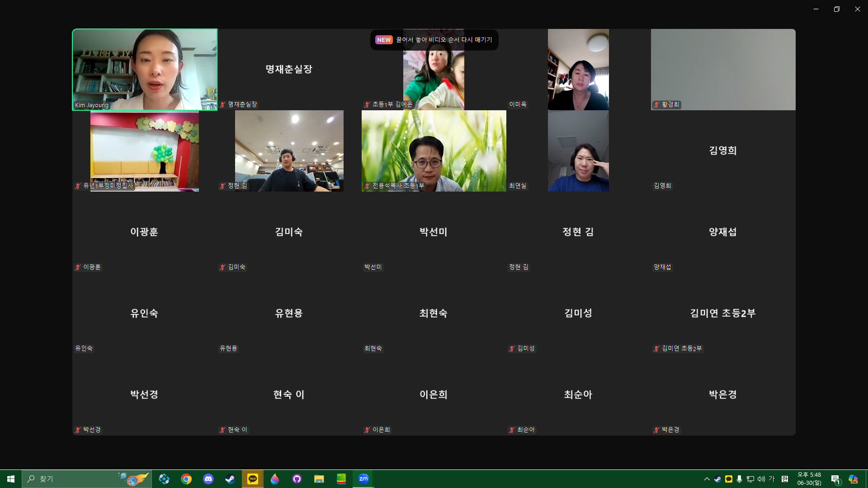The image size is (868, 488).
Task: Open the notification center icon
Action: coord(835,479)
